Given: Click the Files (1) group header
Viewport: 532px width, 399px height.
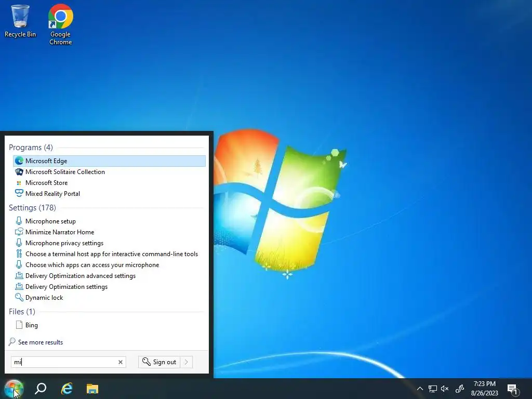Looking at the screenshot, I should [x=22, y=312].
